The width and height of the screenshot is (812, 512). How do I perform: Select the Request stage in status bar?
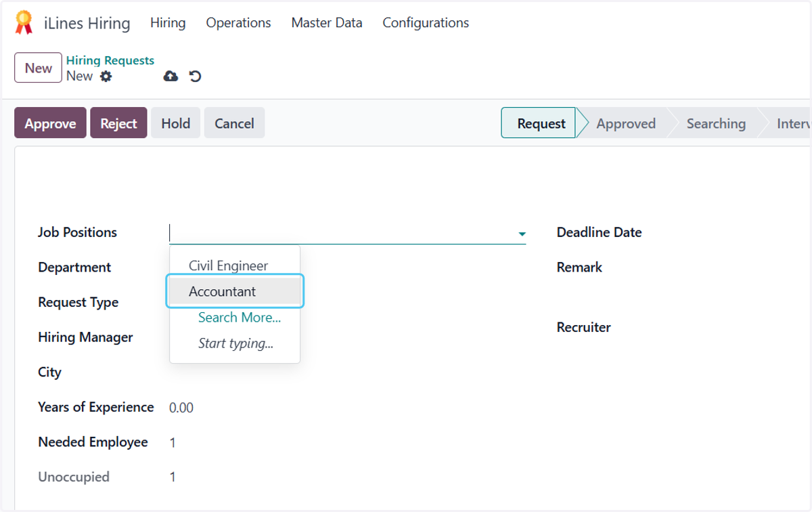point(539,123)
